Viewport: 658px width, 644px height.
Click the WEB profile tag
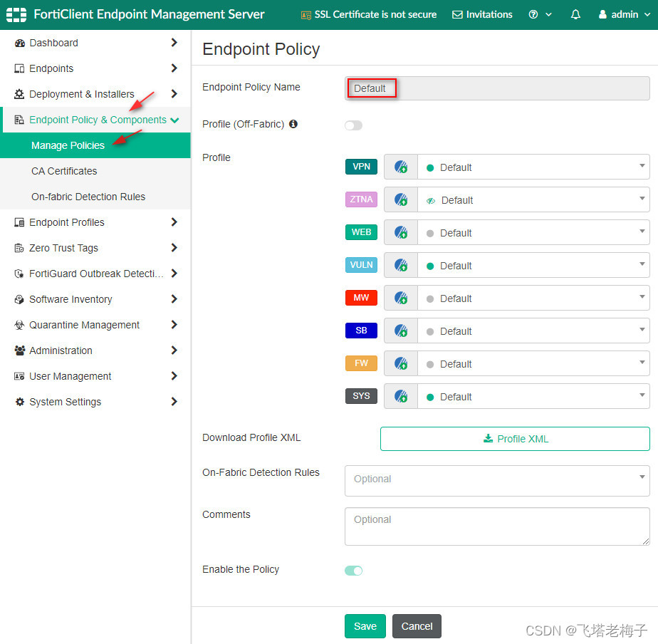pos(361,232)
